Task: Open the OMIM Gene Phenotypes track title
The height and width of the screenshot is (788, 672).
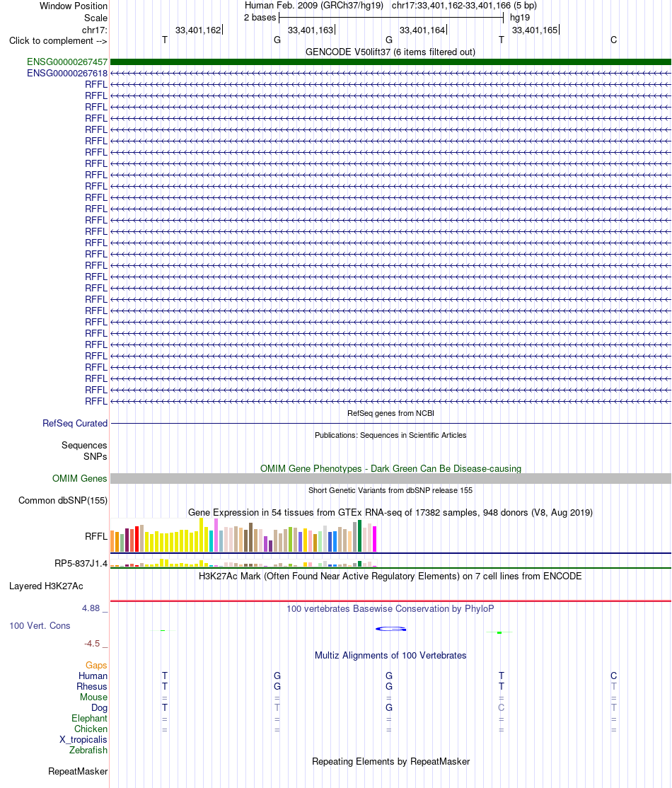Action: click(x=390, y=468)
